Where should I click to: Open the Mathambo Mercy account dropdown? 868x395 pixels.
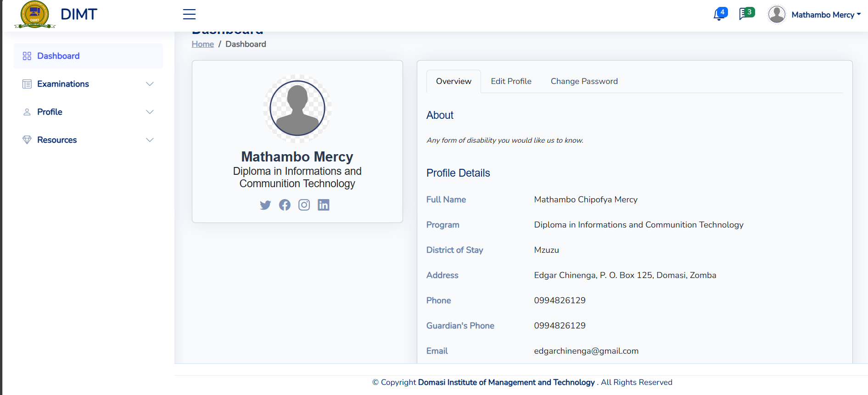pos(826,14)
